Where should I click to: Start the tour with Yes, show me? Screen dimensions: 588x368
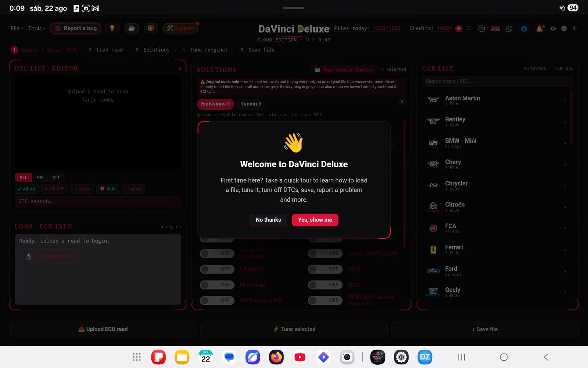[x=315, y=220]
